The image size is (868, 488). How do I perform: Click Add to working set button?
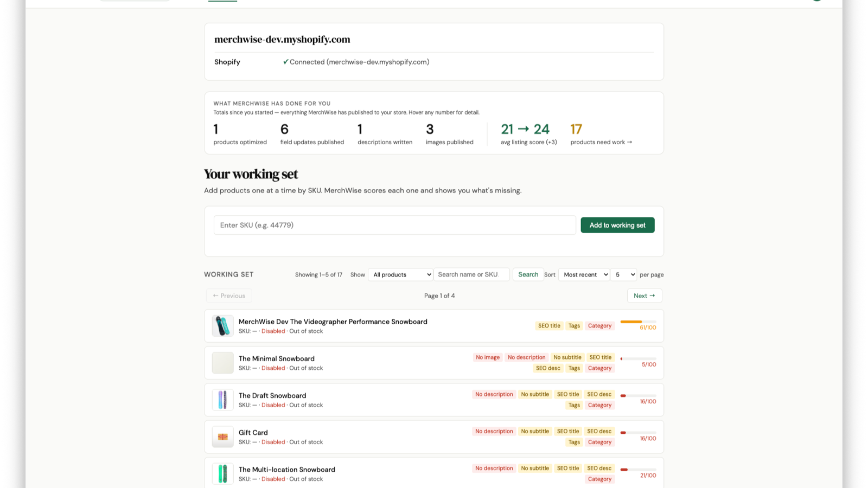(617, 225)
